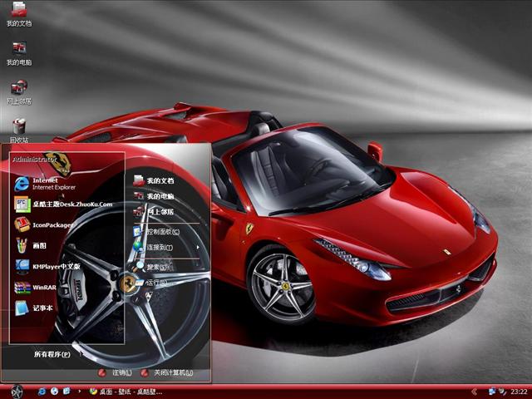Open 画图 (Paint) program
The image size is (532, 399).
[x=39, y=246]
